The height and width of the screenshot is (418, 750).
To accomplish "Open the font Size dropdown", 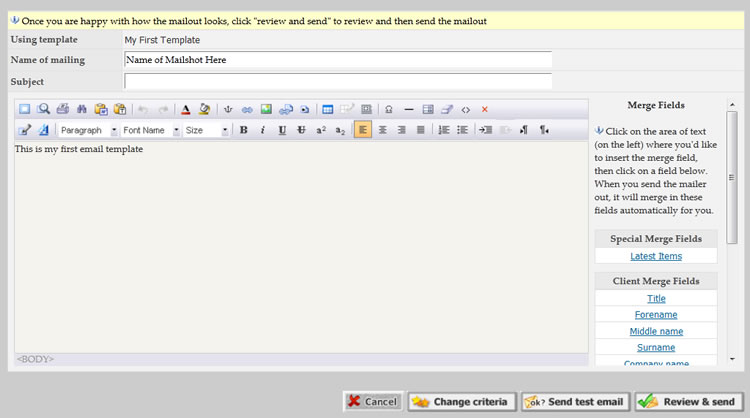I will pos(207,130).
